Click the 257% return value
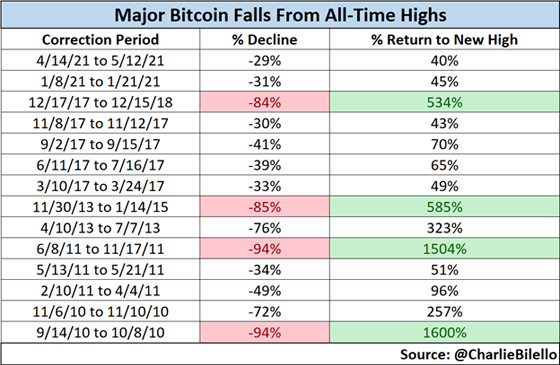Screen dimensions: 560x365 (445, 312)
